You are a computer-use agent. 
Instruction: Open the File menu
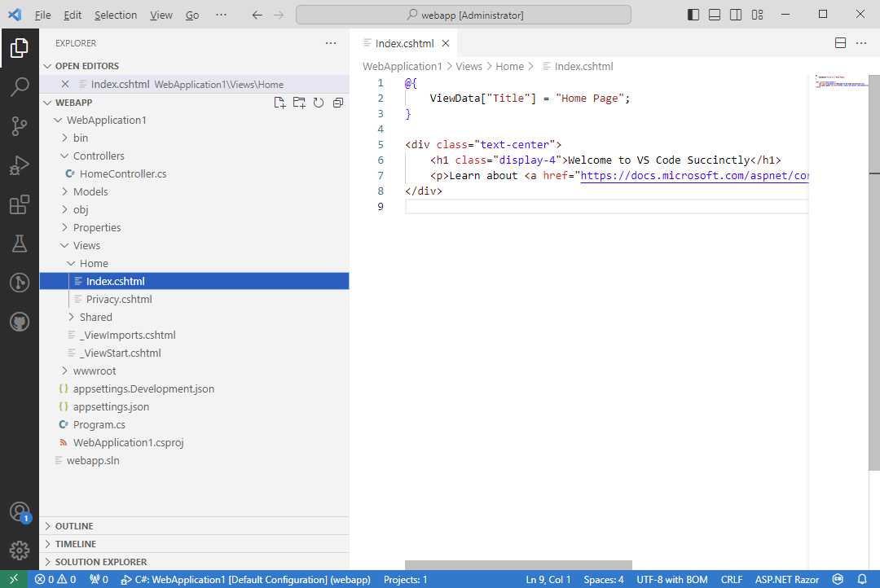[42, 15]
